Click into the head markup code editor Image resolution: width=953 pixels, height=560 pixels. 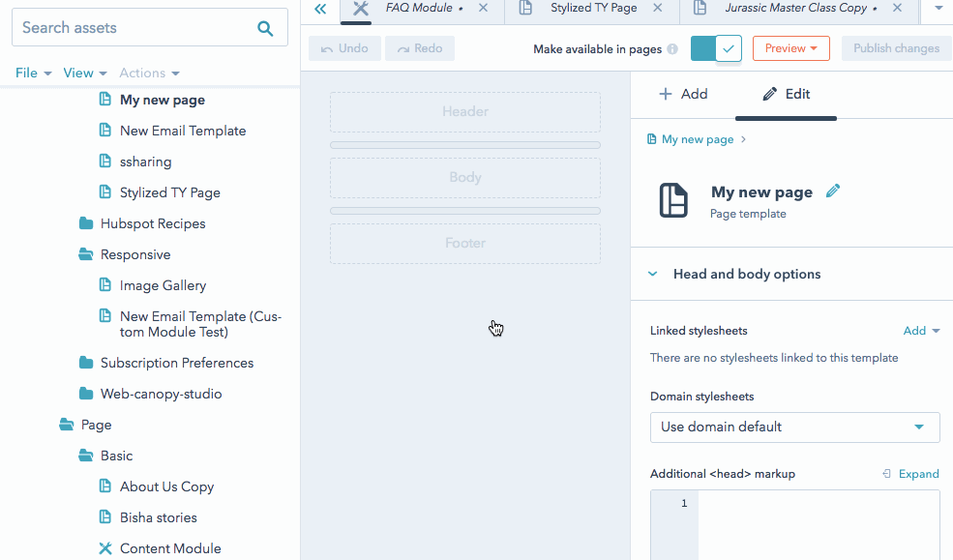[819, 525]
